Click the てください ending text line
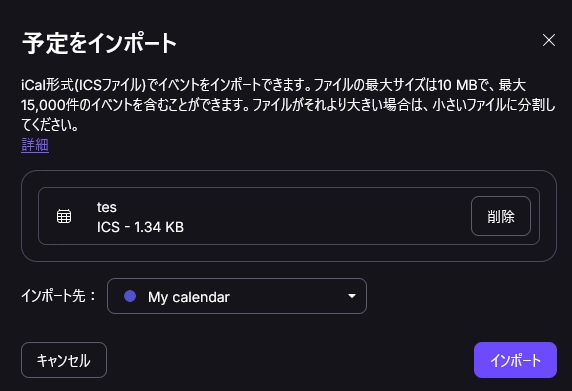 [50, 125]
